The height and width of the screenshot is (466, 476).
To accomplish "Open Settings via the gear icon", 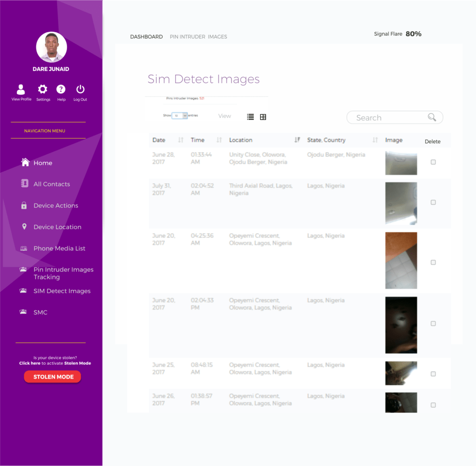I will 43,89.
